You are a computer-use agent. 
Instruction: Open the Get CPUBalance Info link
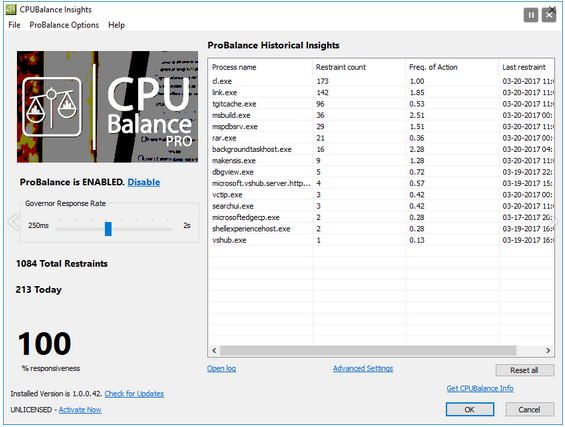480,388
